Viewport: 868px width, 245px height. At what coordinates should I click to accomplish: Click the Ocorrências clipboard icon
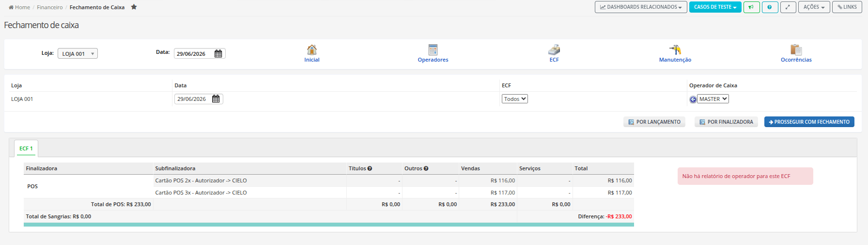tap(796, 49)
